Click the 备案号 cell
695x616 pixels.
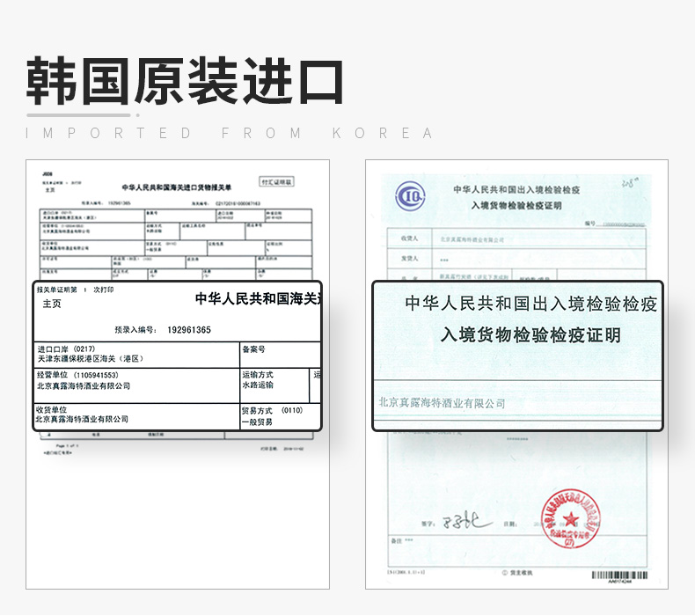[x=280, y=355]
